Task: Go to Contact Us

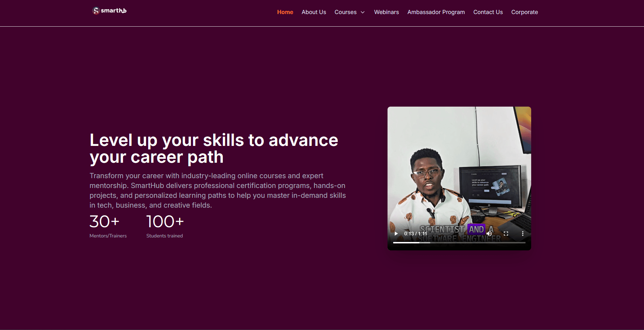Action: click(x=488, y=12)
